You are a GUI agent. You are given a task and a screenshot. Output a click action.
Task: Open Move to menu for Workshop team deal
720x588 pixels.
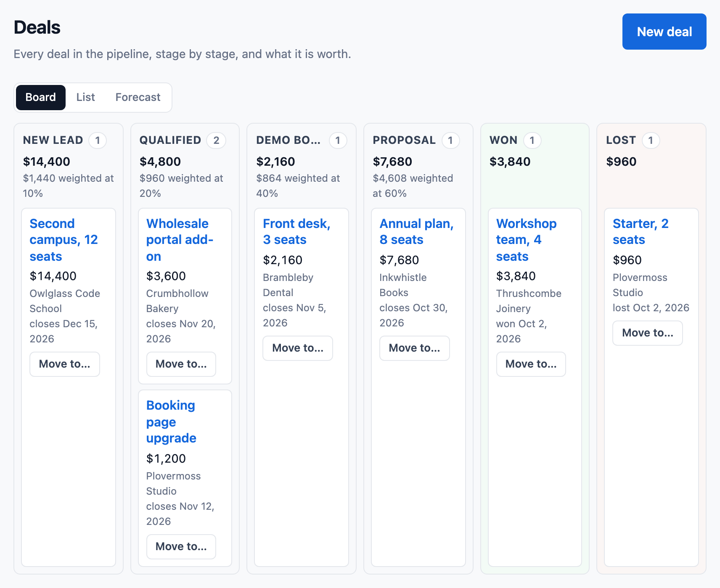[531, 364]
